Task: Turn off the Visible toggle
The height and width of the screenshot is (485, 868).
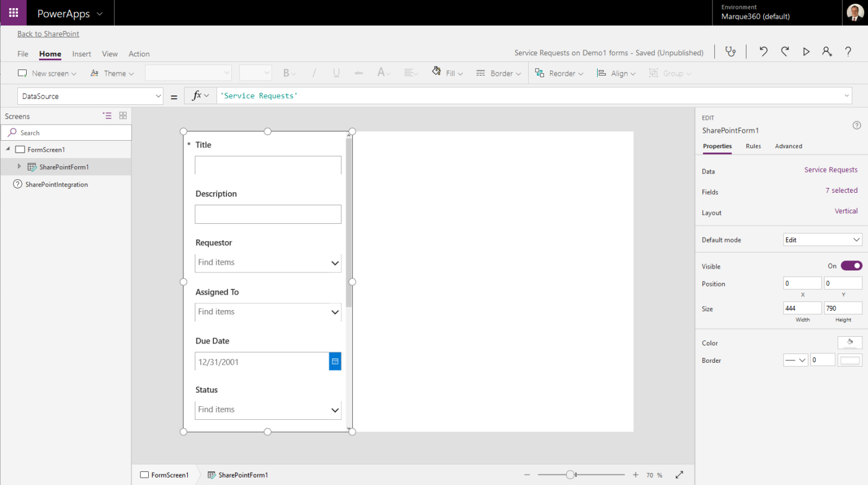Action: [850, 265]
